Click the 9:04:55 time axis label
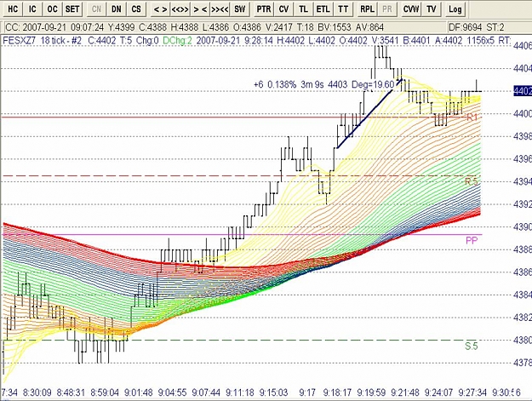This screenshot has width=532, height=401. click(172, 392)
